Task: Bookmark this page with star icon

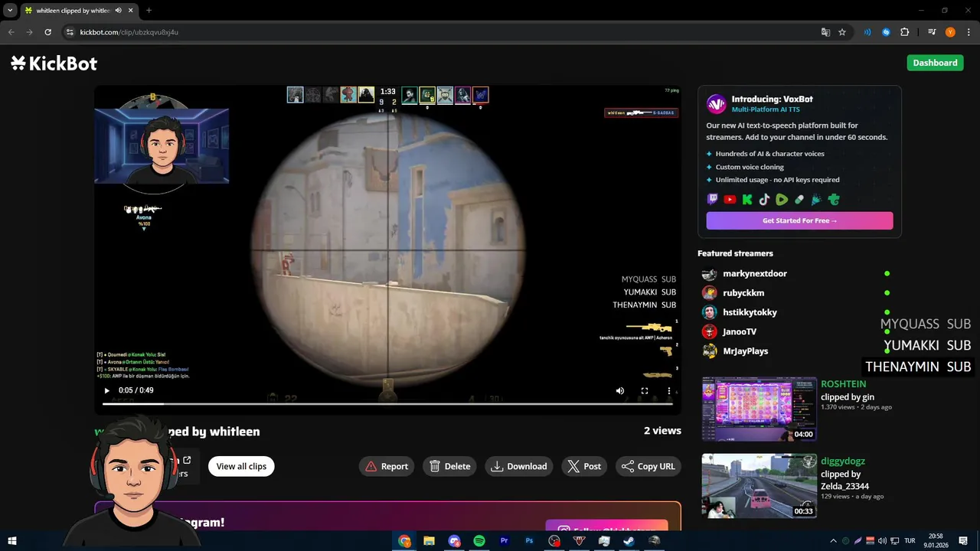Action: coord(842,32)
